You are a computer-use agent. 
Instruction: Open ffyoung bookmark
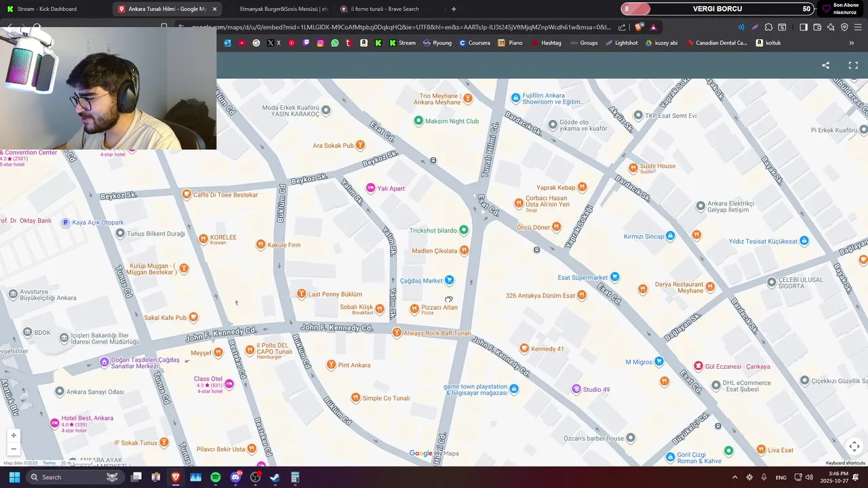coord(437,43)
